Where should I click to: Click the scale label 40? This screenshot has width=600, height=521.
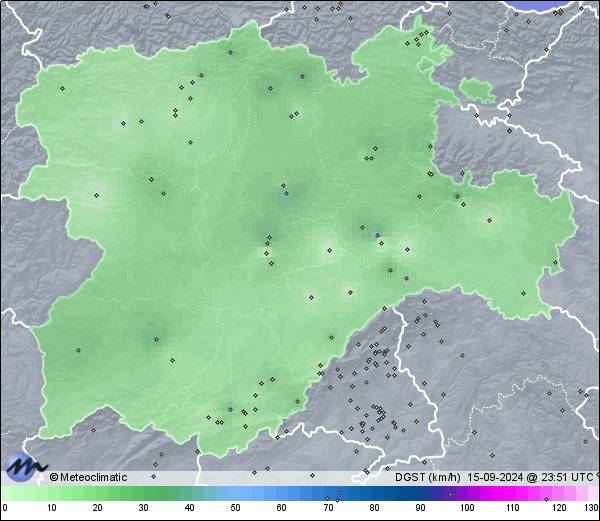190,508
